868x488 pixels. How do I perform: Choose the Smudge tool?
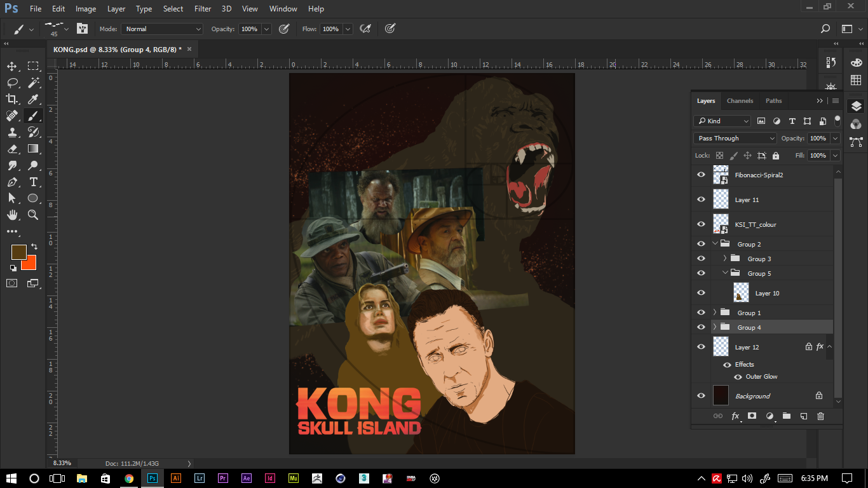12,165
